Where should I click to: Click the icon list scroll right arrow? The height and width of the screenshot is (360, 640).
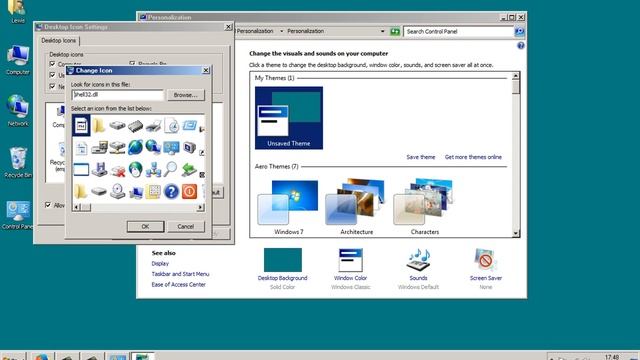200,207
